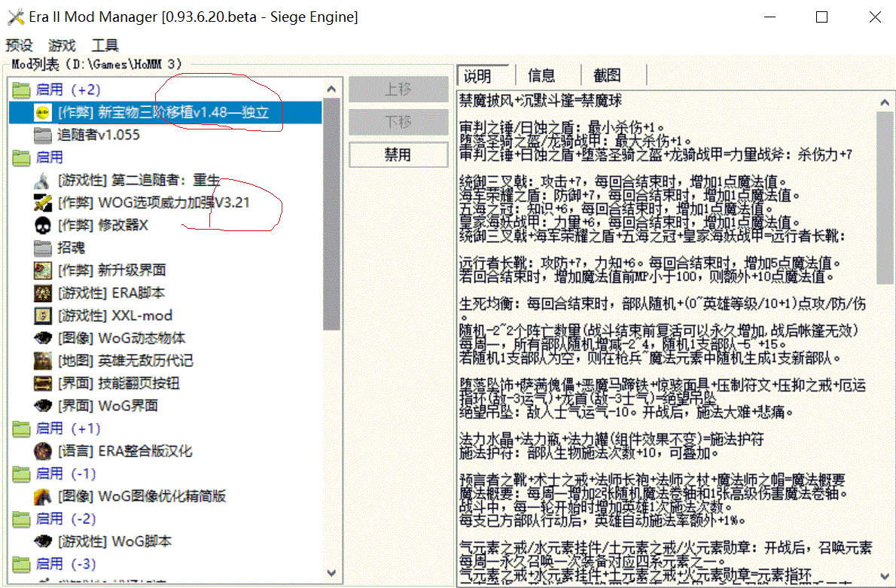Click the icon beside 新升级界面
This screenshot has height=588, width=896.
[x=43, y=271]
